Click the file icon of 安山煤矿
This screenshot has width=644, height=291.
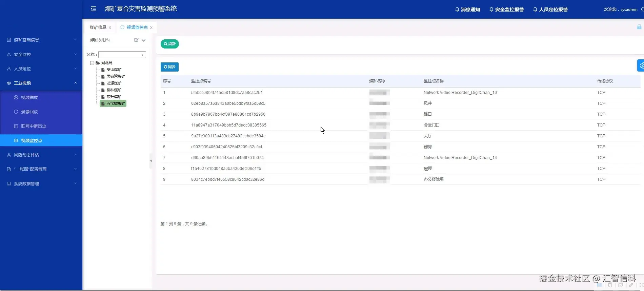click(x=103, y=70)
